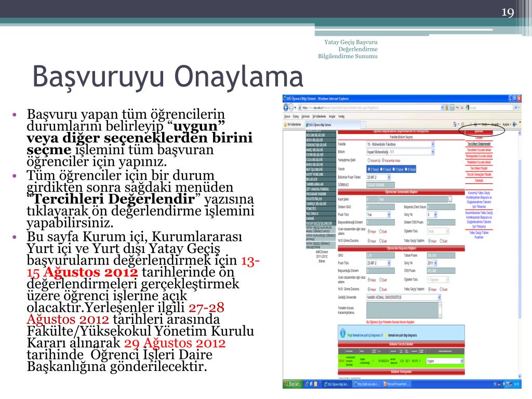Open the Düzen menu in IE

[296, 116]
